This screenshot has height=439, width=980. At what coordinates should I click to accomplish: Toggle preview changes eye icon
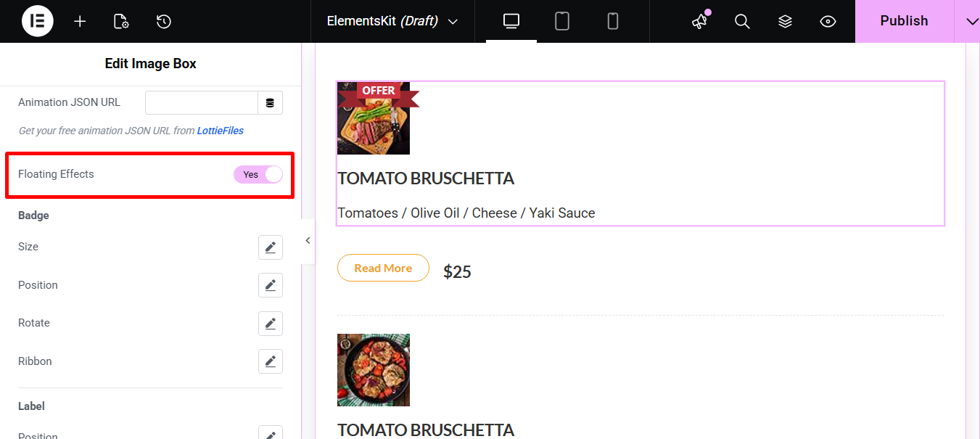(828, 21)
